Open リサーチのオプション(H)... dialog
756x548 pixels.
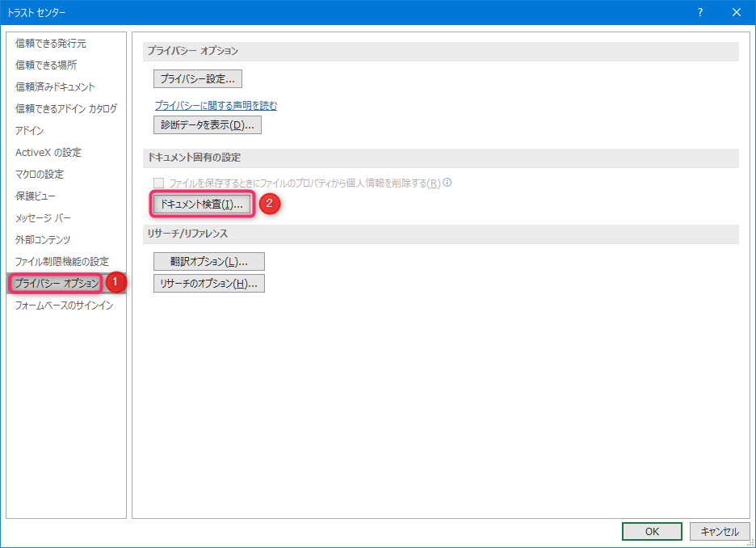click(x=209, y=284)
